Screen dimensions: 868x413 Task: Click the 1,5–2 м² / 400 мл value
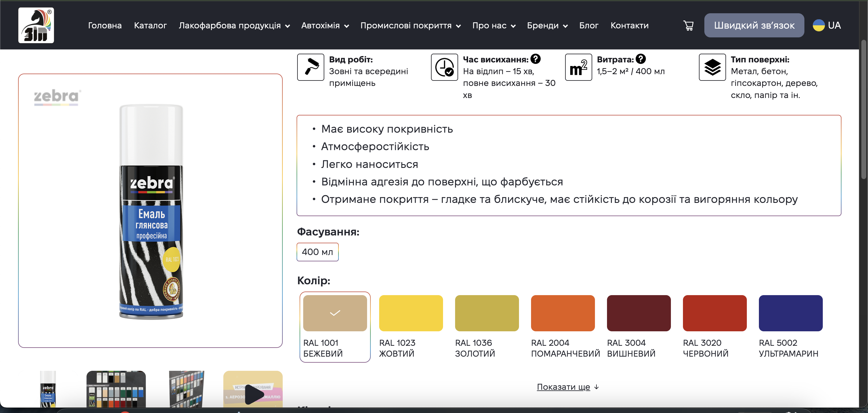(x=631, y=71)
